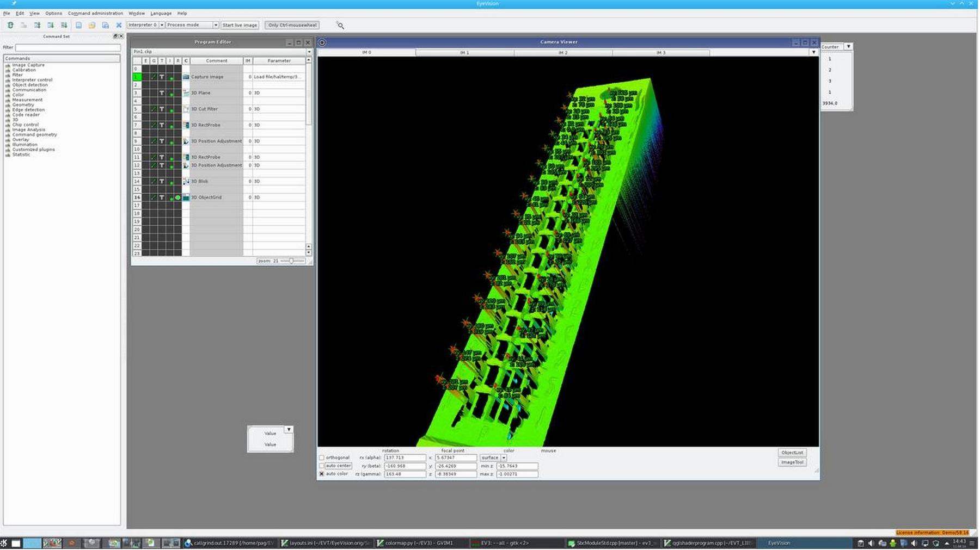
Task: Click the yellow open folder toolbar icon
Action: 92,25
